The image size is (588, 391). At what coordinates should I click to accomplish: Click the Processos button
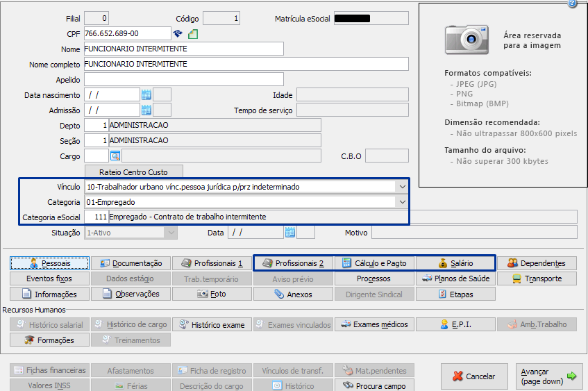[x=375, y=278]
